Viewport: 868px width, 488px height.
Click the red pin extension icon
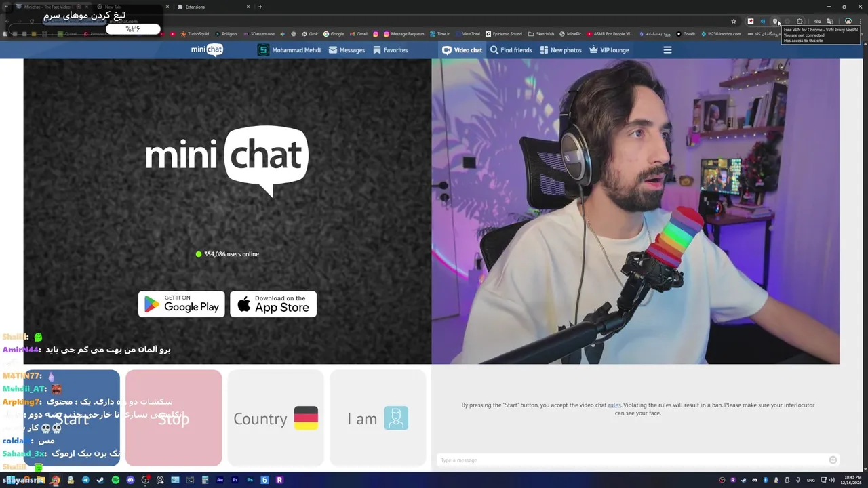pos(751,22)
